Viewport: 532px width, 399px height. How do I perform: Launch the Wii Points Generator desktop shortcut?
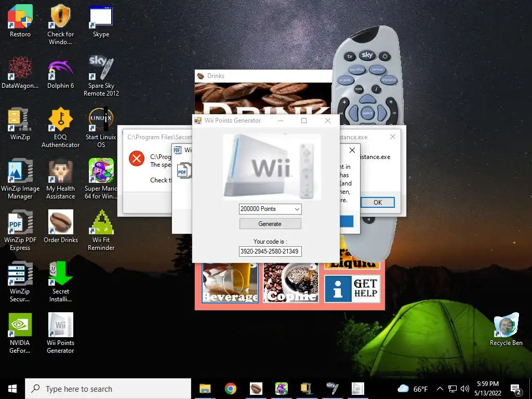click(60, 334)
